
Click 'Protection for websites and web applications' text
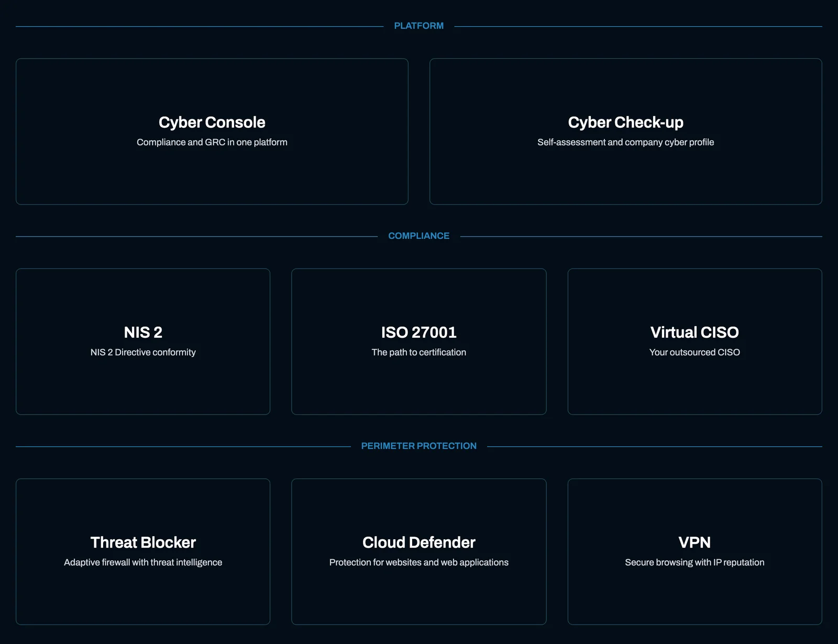[419, 562]
